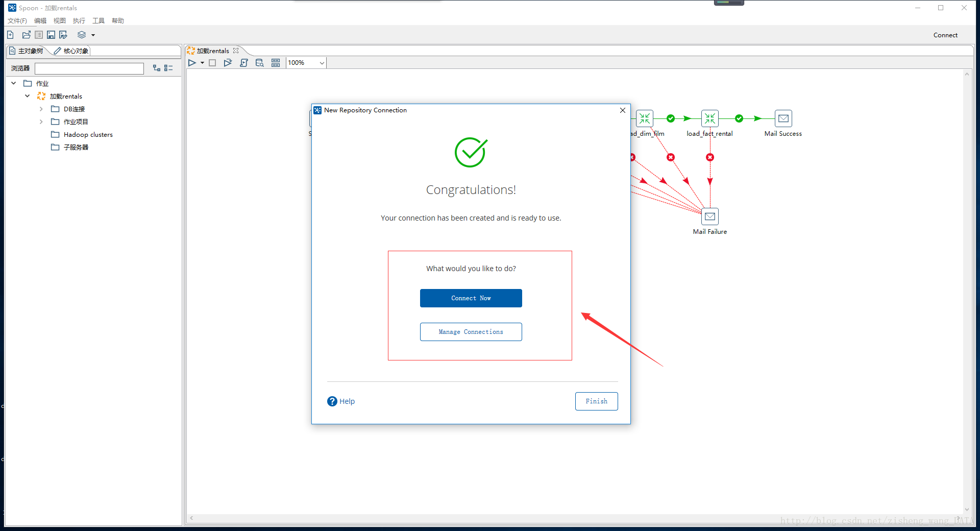Click the Explore database icon
Screen dimensions: 980x531
pyautogui.click(x=260, y=63)
